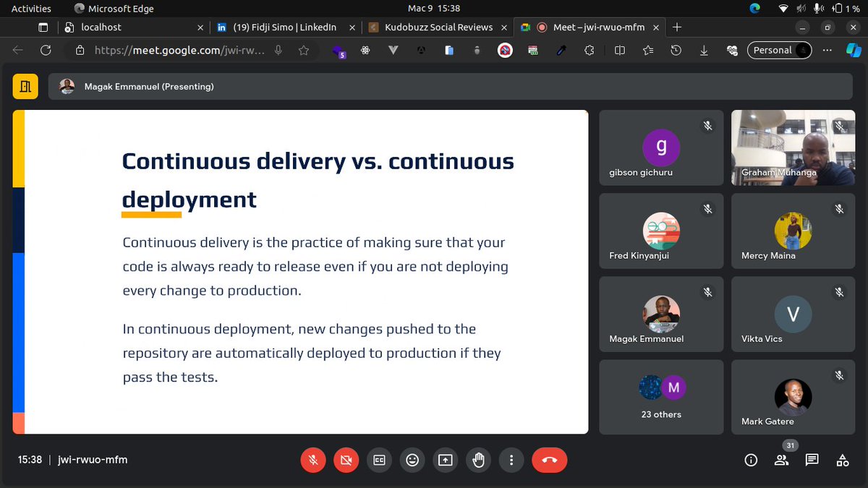Open the Downloads arrow icon

pos(704,51)
